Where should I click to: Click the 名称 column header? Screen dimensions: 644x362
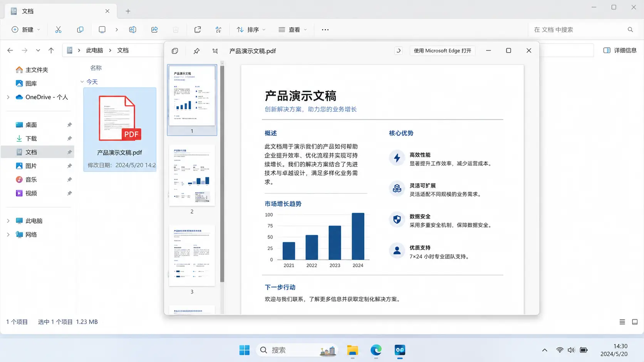pyautogui.click(x=96, y=68)
